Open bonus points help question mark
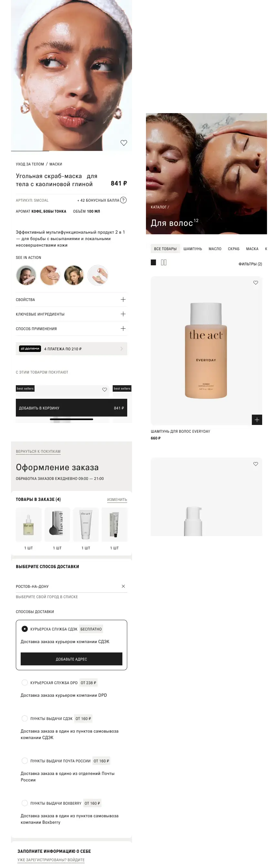This screenshot has width=278, height=868. (124, 200)
